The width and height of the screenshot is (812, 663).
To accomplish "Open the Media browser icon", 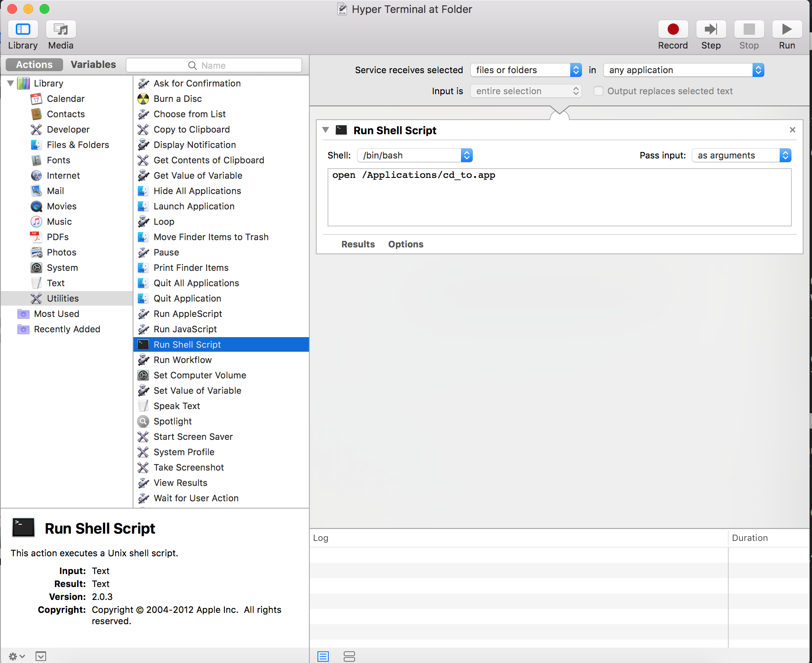I will 61,30.
